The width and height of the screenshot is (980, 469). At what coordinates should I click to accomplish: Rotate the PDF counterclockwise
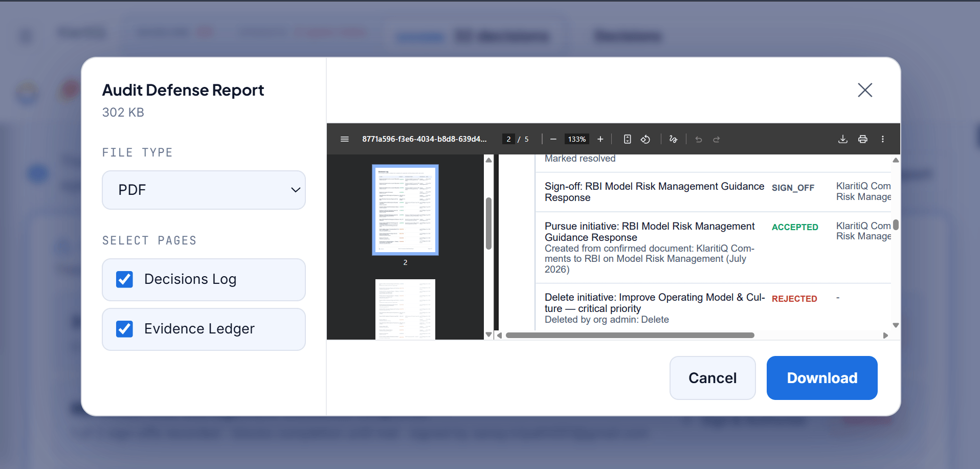tap(645, 139)
